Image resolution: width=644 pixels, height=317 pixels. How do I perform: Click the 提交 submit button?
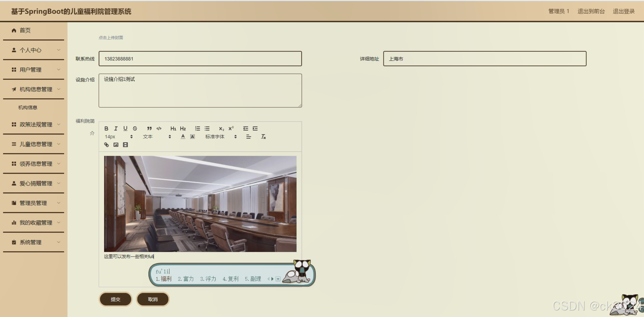[x=115, y=299]
